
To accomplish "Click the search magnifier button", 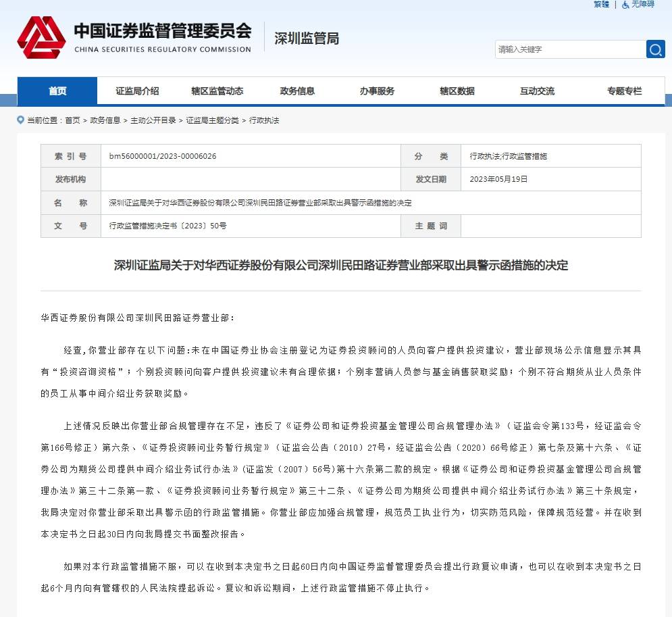I will pyautogui.click(x=655, y=49).
